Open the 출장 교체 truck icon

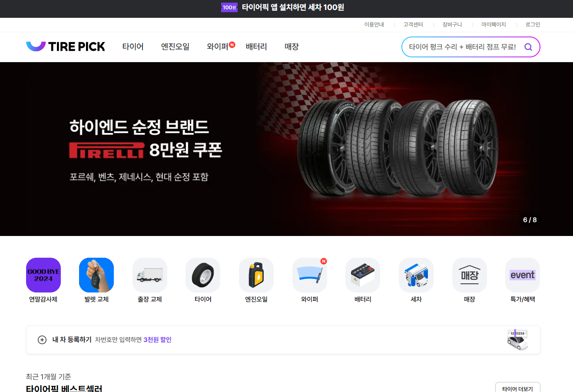coord(150,275)
